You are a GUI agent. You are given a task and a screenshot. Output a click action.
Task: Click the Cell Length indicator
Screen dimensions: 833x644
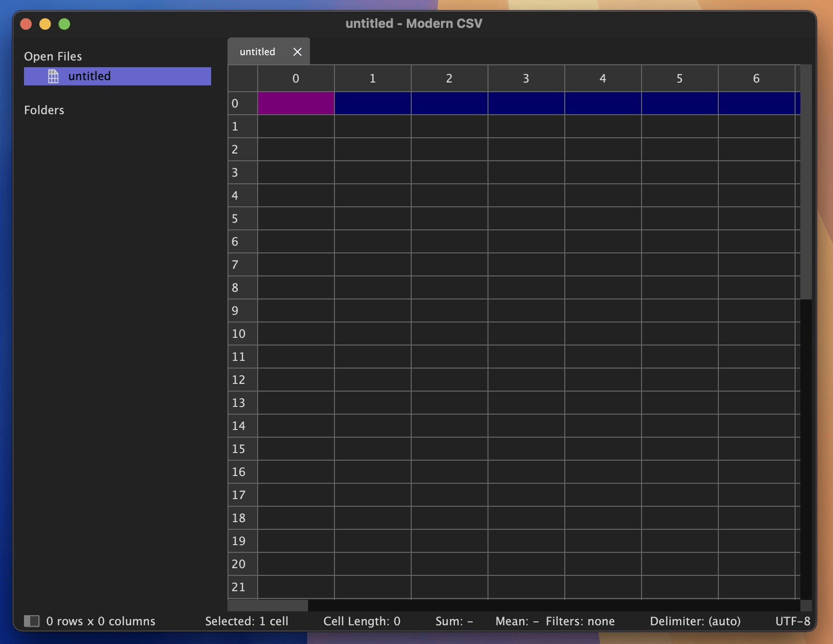pyautogui.click(x=362, y=621)
